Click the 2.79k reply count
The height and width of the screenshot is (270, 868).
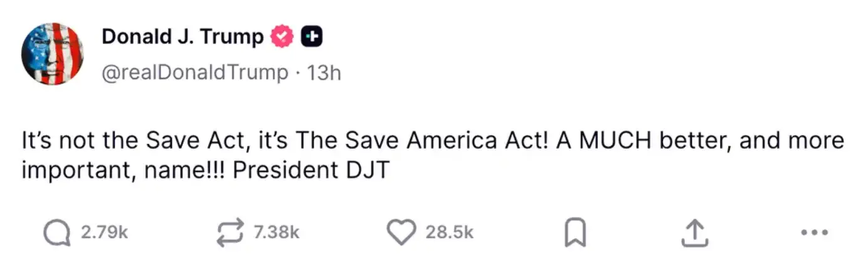[104, 233]
